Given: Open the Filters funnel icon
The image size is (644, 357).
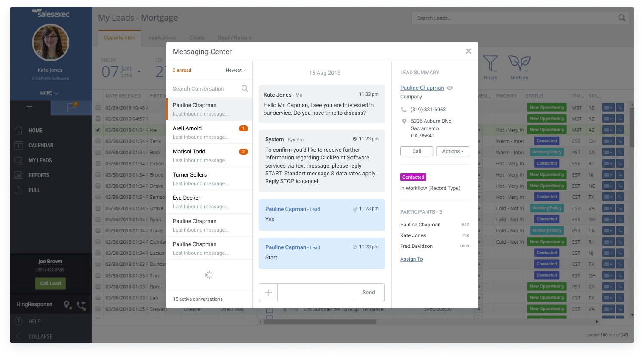Looking at the screenshot, I should (490, 64).
